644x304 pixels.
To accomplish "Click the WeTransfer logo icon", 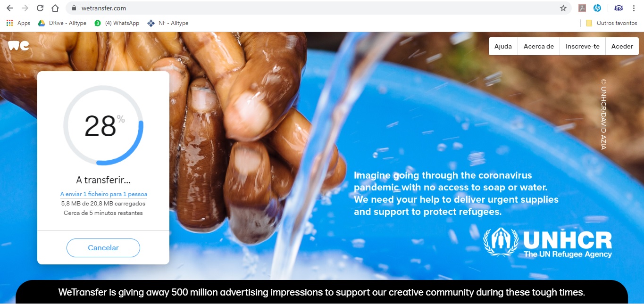I will click(18, 46).
